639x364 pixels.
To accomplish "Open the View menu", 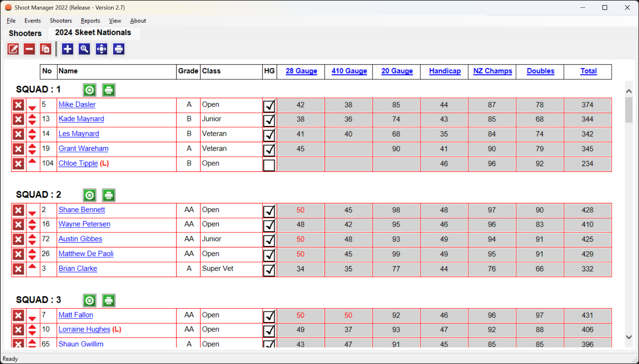I will click(115, 21).
